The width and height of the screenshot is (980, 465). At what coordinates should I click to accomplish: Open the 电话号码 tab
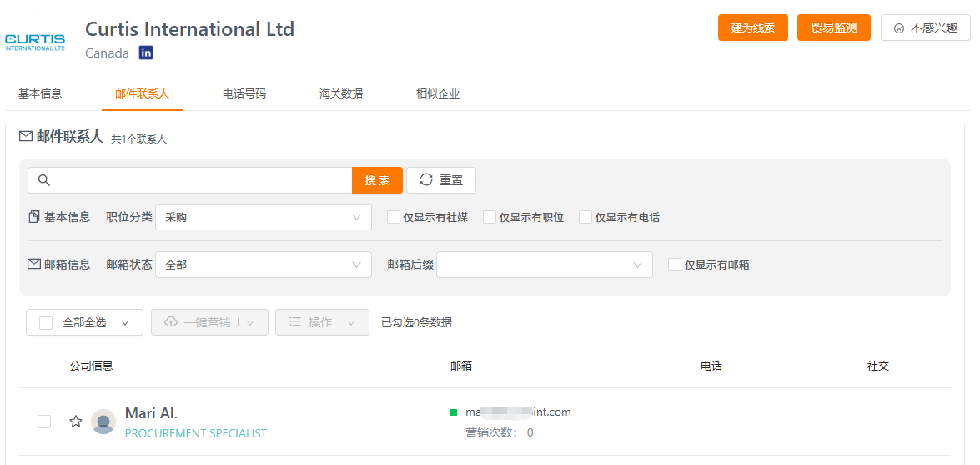[x=244, y=94]
